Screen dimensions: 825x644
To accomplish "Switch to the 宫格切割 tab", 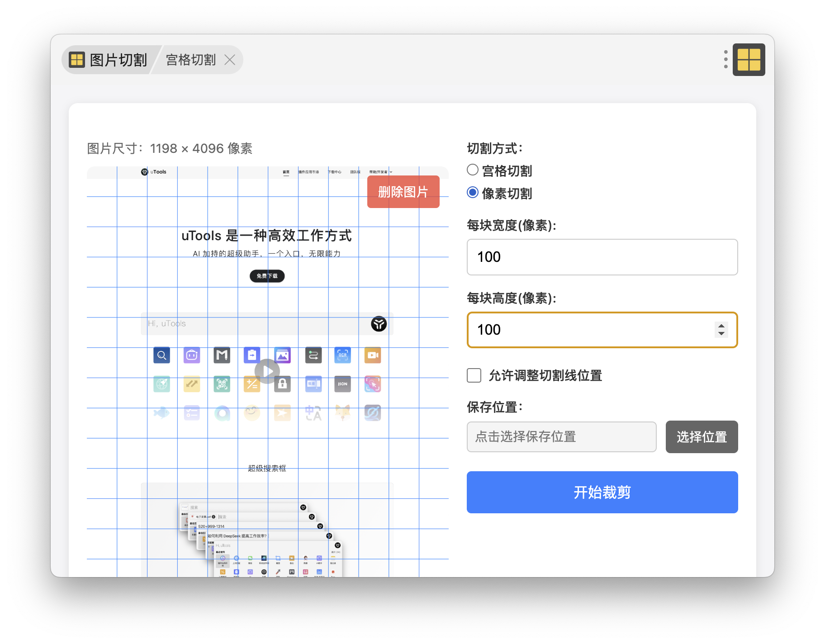I will (190, 60).
